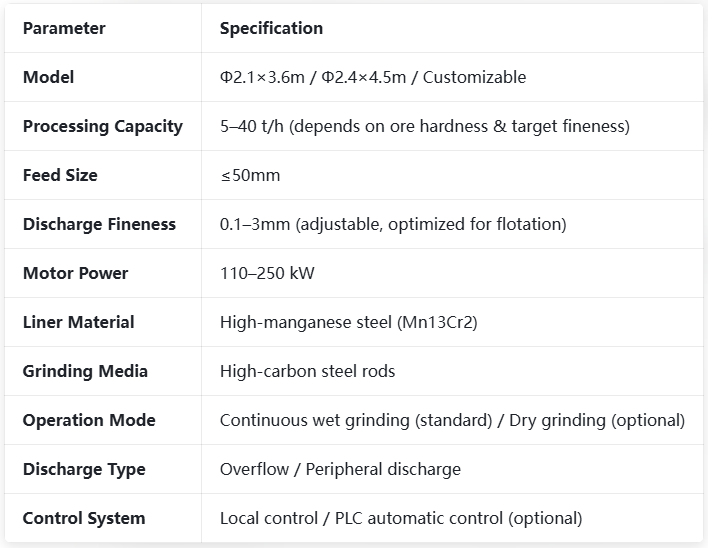Select the Motor Power label
The width and height of the screenshot is (708, 548).
(75, 273)
